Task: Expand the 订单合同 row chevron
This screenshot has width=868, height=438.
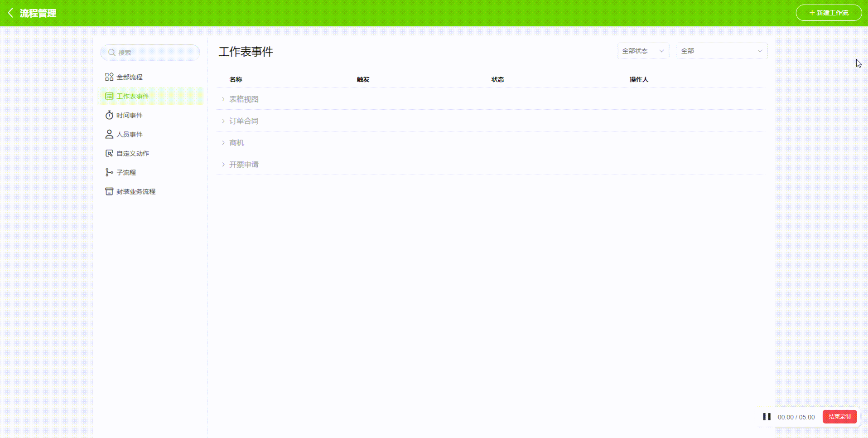Action: [x=223, y=121]
